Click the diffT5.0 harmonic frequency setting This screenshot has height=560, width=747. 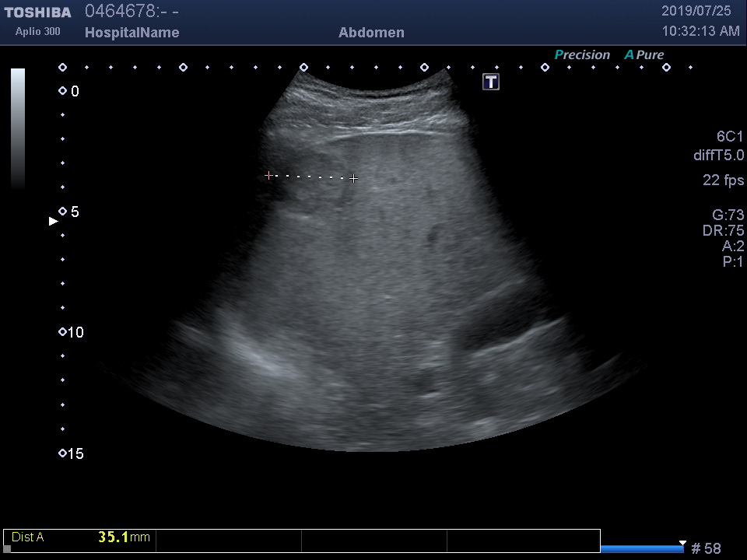(718, 156)
